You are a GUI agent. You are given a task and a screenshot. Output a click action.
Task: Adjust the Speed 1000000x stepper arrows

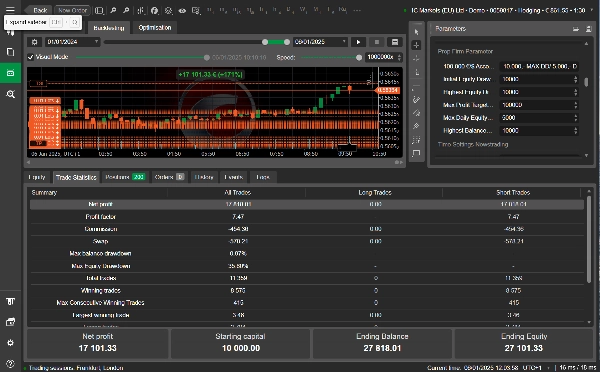pos(399,57)
